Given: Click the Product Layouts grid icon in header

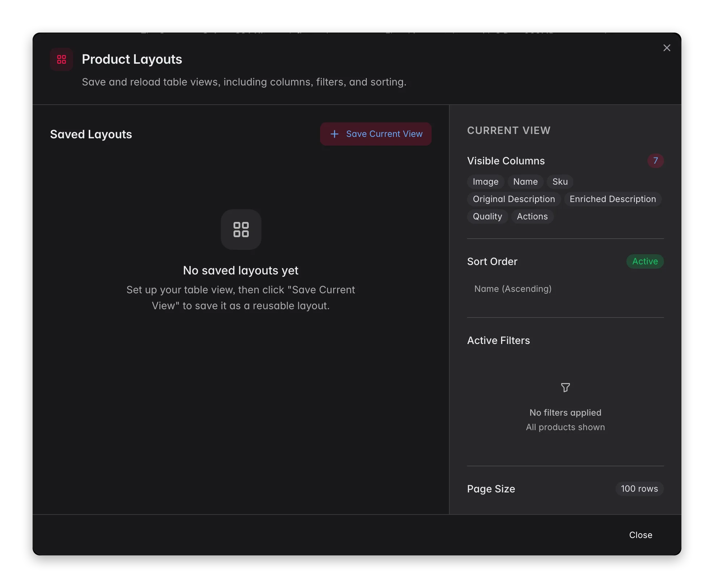Looking at the screenshot, I should pos(62,59).
